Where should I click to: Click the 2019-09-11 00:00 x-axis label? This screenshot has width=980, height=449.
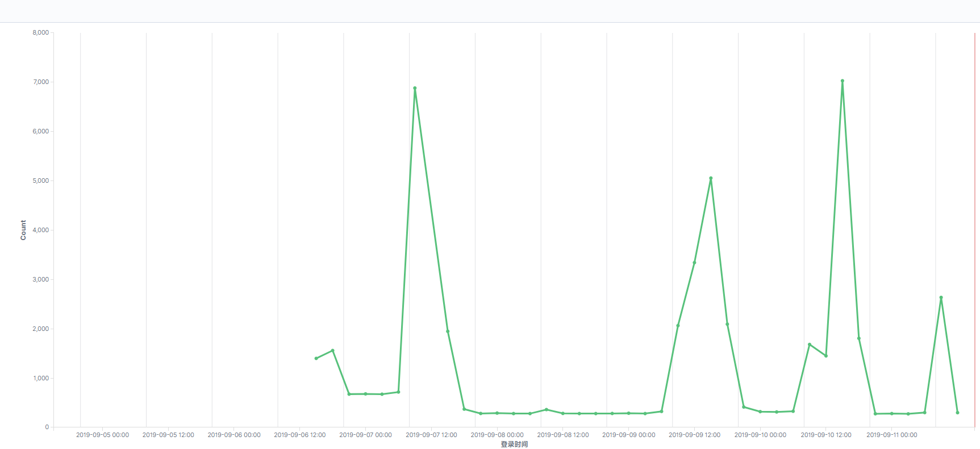click(x=891, y=435)
